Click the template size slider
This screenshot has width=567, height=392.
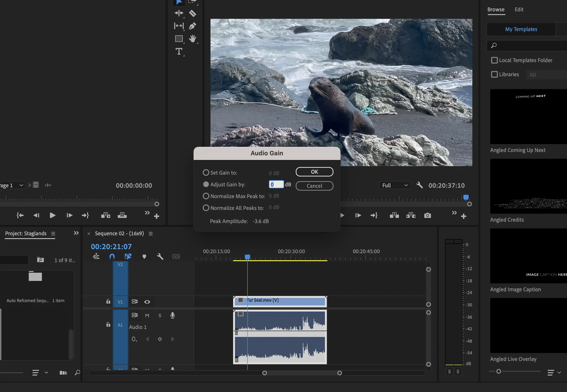coord(499,372)
